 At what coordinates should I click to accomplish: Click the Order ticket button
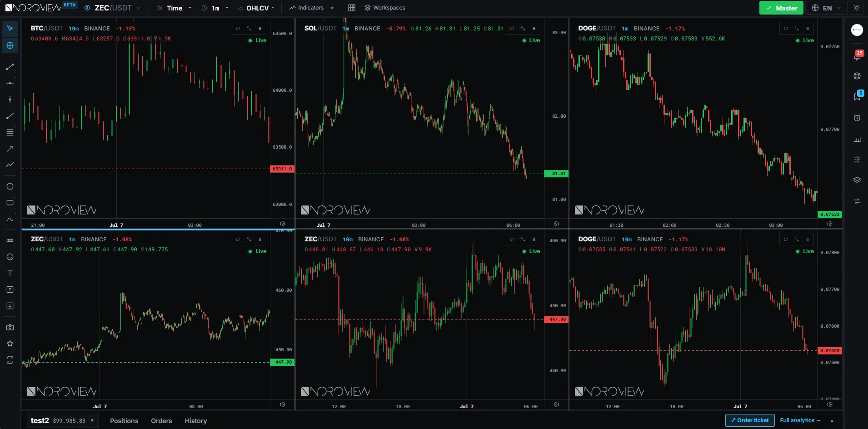(750, 420)
